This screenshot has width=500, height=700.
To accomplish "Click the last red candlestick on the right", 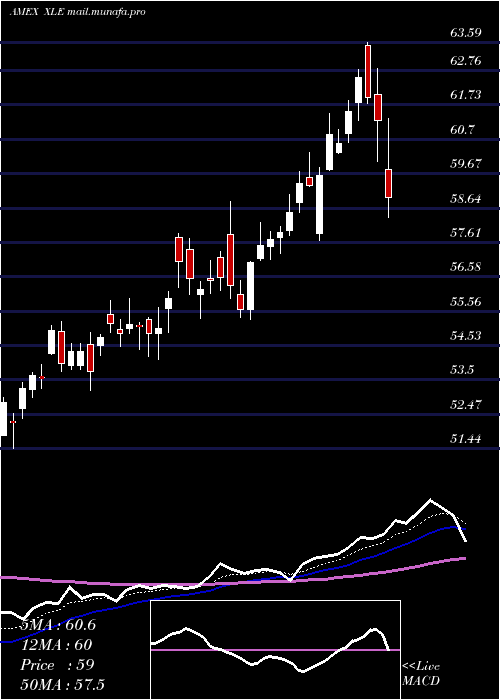I will point(388,183).
